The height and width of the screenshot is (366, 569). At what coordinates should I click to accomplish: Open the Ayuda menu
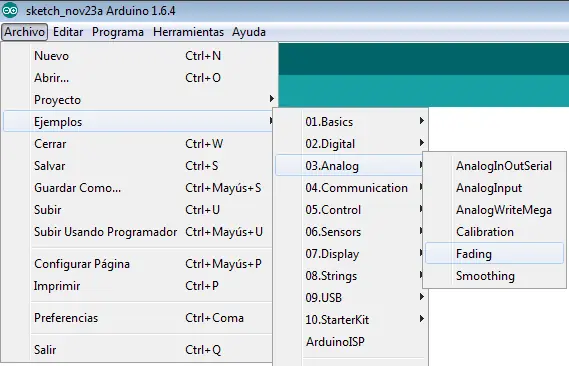[x=249, y=32]
